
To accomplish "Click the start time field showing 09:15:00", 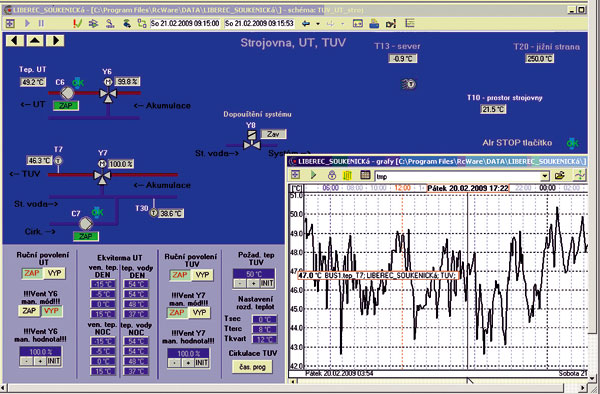I will [x=185, y=24].
